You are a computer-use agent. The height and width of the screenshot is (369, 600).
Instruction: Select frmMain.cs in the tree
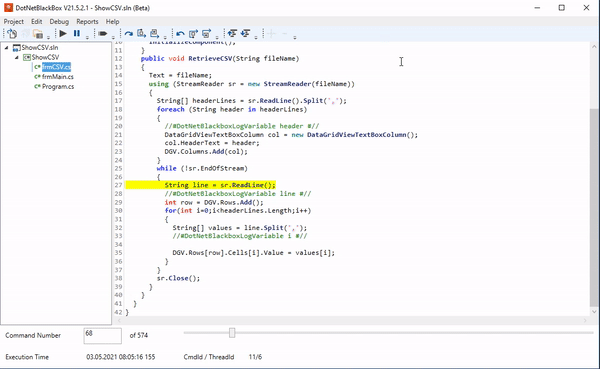58,77
